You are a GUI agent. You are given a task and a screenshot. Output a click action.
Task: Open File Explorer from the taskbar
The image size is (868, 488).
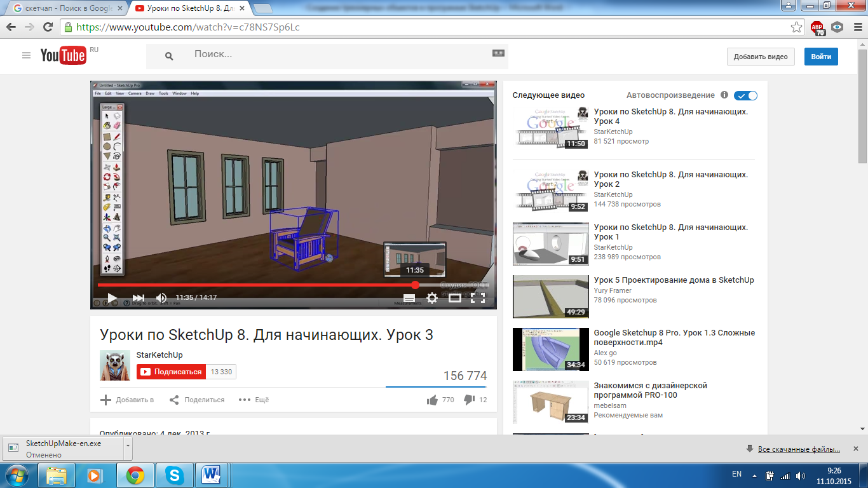[57, 475]
